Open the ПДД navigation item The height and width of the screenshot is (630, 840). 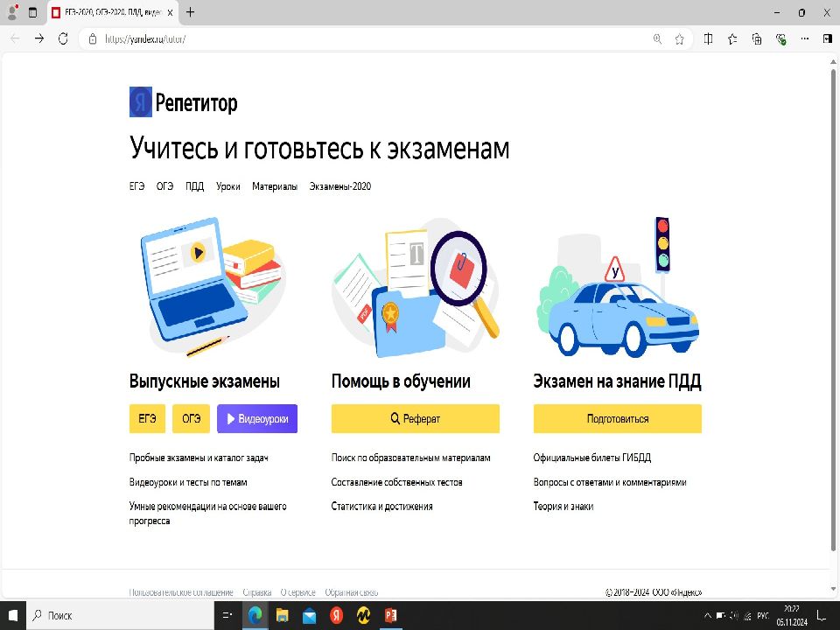coord(194,186)
